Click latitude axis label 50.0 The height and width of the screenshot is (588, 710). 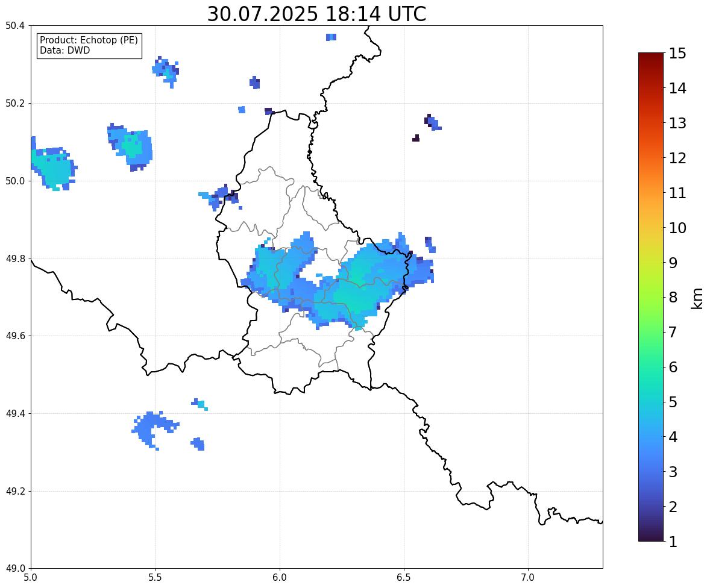15,181
